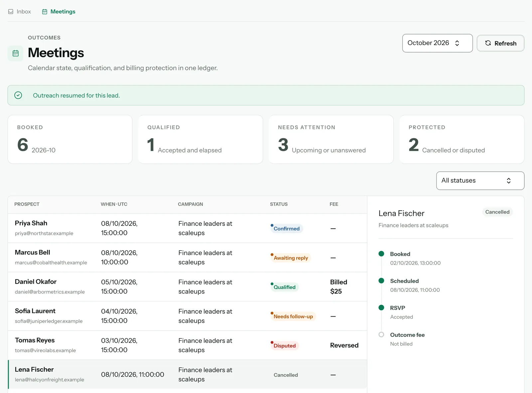This screenshot has width=532, height=393.
Task: Open the All statuses filter dropdown
Action: [x=480, y=181]
